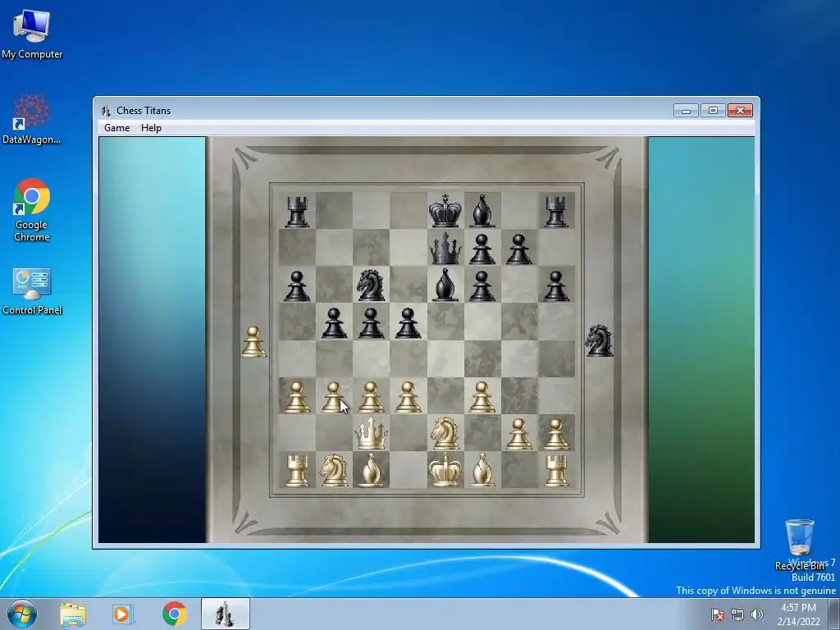Screen dimensions: 840x630
Task: Open the Recycle Bin
Action: pyautogui.click(x=799, y=544)
